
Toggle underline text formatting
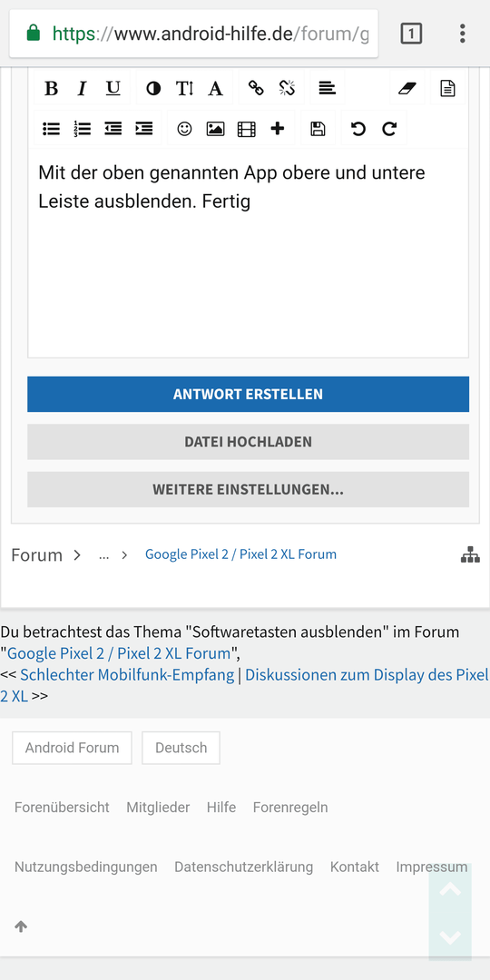coord(113,88)
